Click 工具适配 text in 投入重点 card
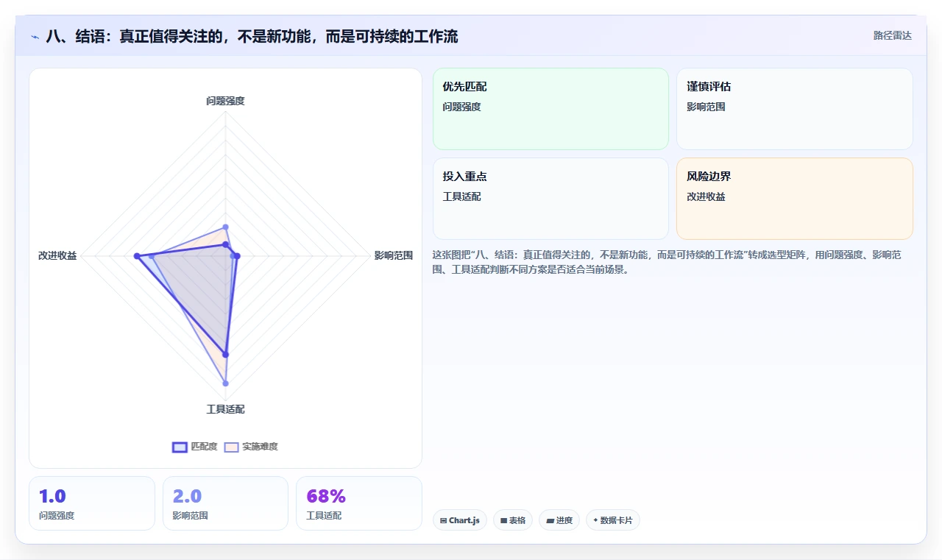Image resolution: width=942 pixels, height=560 pixels. tap(461, 196)
